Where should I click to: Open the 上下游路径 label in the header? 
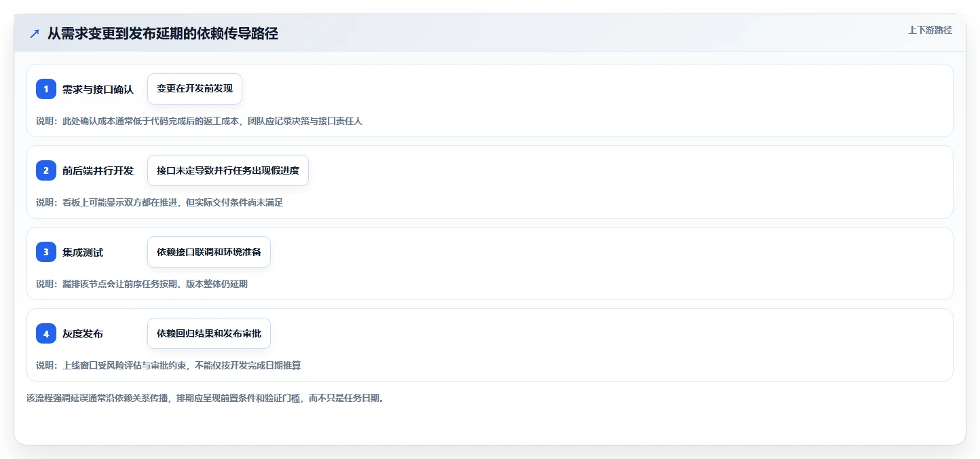(x=930, y=30)
